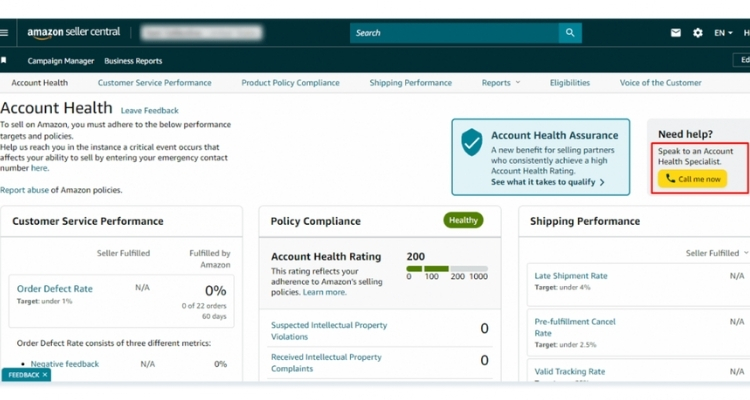Open the EN language dropdown
Screen dimensions: 750x400
click(723, 33)
